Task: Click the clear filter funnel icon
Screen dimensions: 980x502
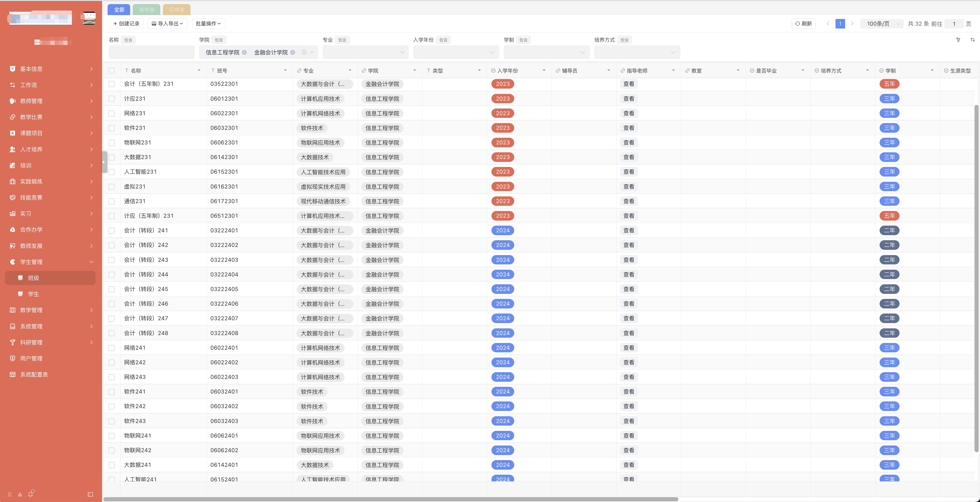Action: [958, 40]
